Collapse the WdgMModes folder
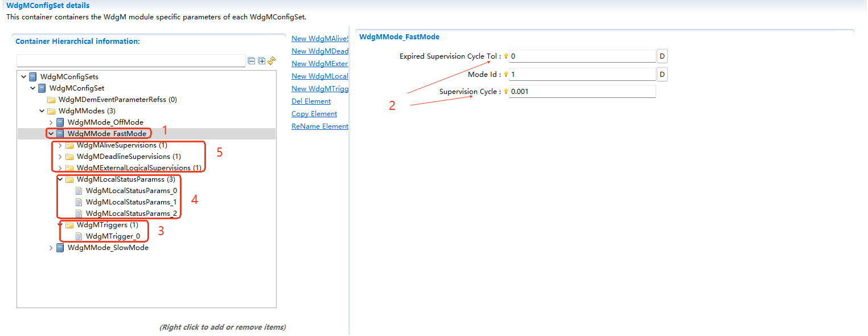 (42, 111)
